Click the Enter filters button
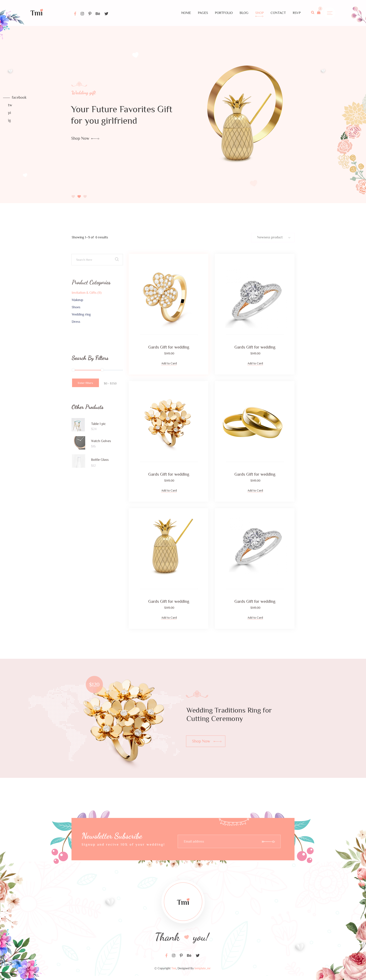This screenshot has width=366, height=980. tap(85, 383)
